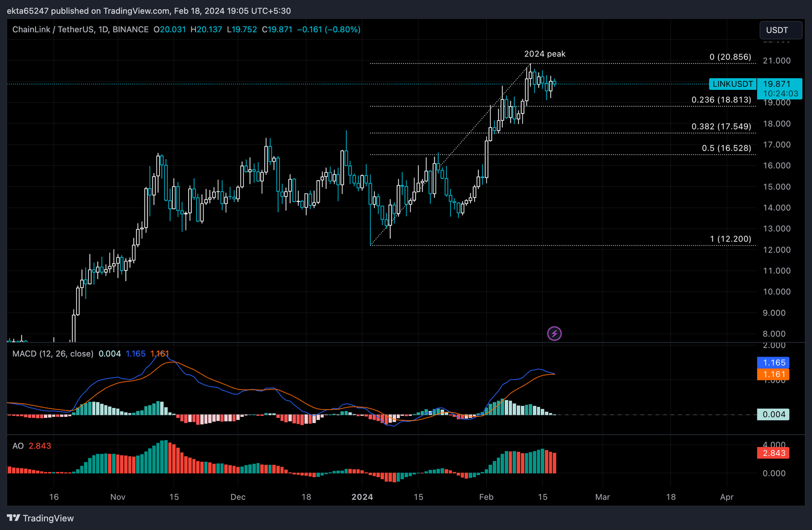Click the purple lightning bolt event icon
Screen dimensions: 812x530
coord(554,333)
